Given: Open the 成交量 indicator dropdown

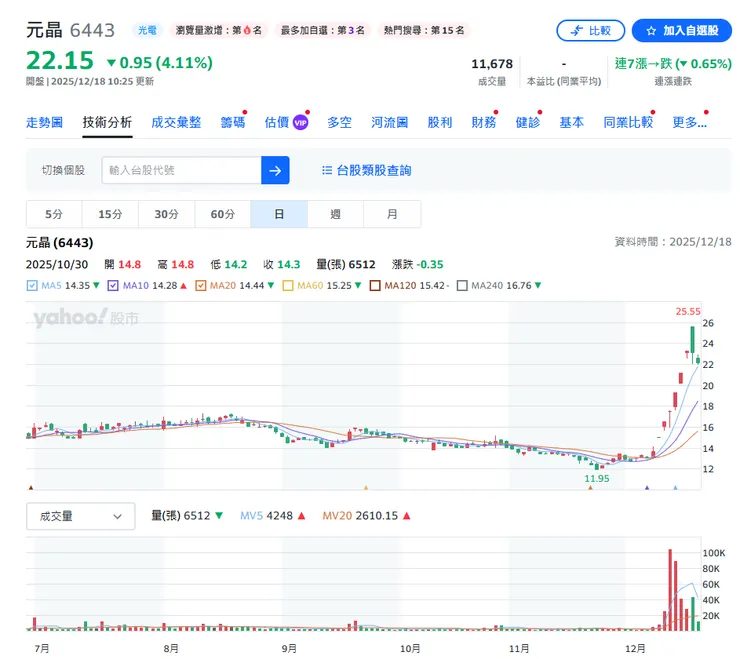Looking at the screenshot, I should (x=81, y=516).
